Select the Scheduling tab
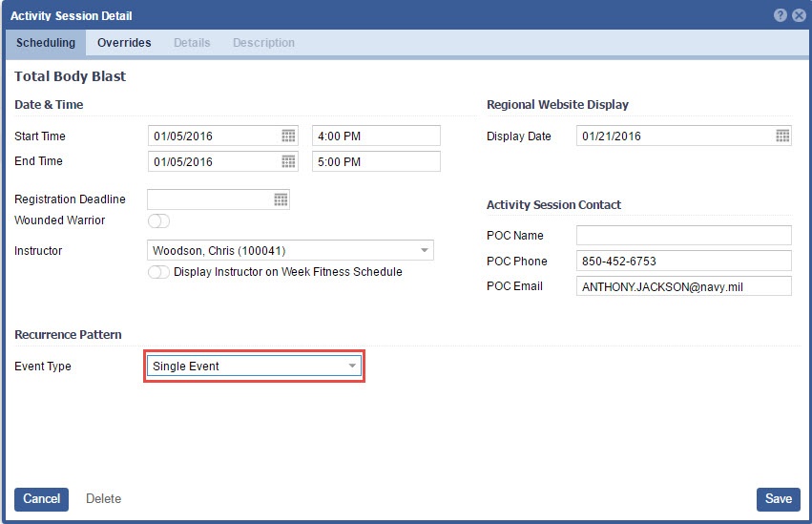Image resolution: width=812 pixels, height=524 pixels. pyautogui.click(x=46, y=43)
